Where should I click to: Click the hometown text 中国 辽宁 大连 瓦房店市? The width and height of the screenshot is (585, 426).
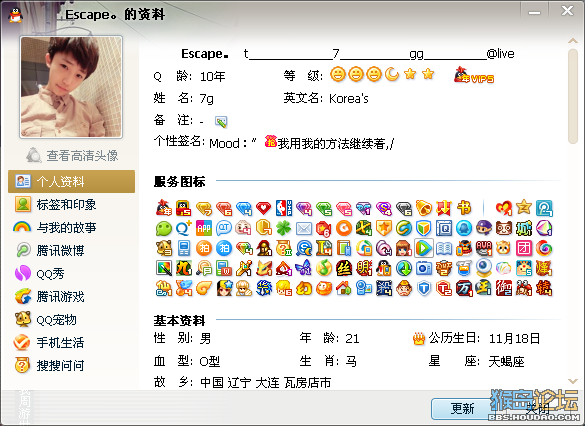(x=265, y=382)
